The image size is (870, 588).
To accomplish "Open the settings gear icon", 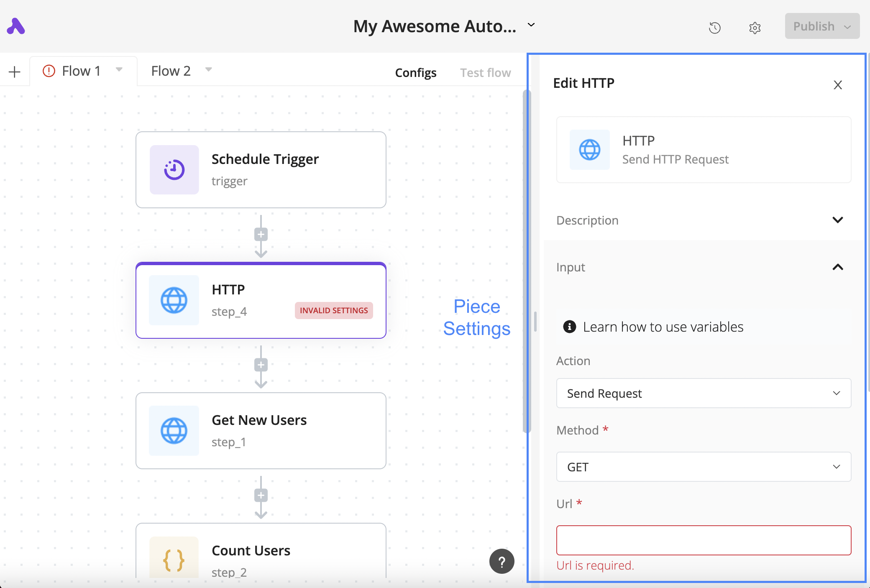I will [755, 28].
